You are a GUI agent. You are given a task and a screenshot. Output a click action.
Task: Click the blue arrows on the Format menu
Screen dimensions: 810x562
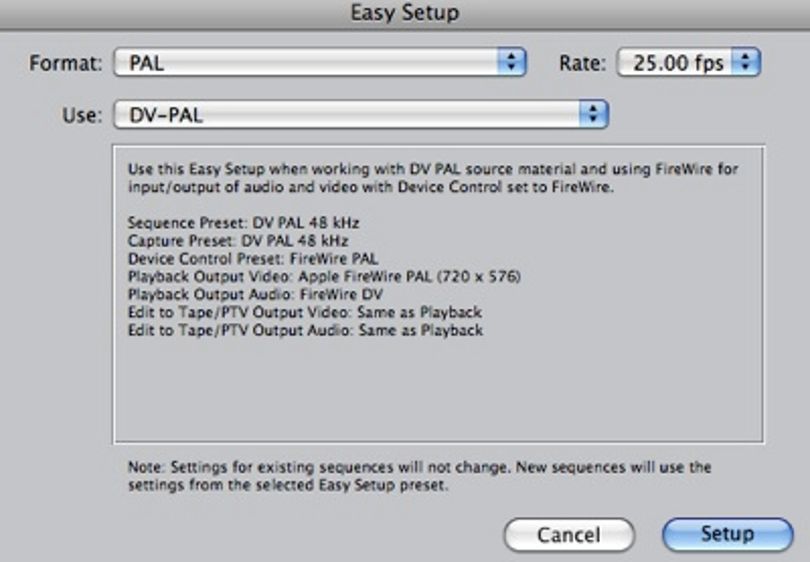[511, 63]
